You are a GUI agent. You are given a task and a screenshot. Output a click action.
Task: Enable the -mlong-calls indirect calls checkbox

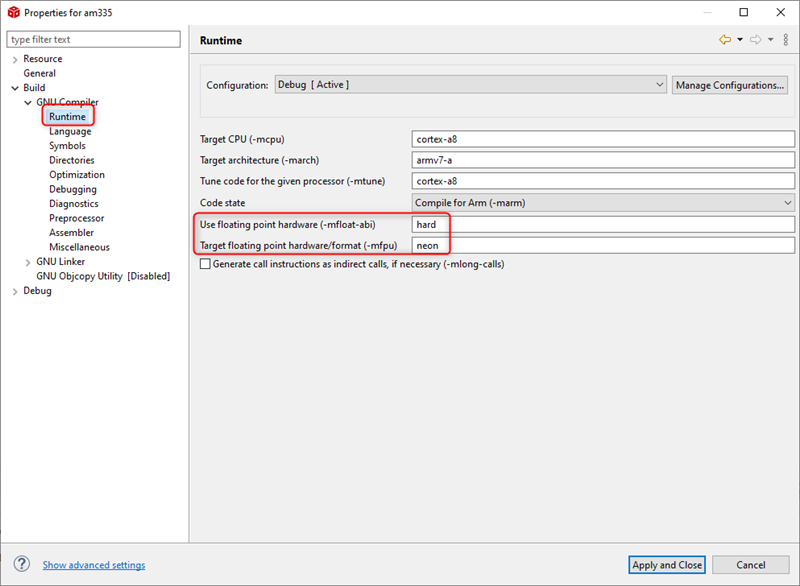[206, 264]
